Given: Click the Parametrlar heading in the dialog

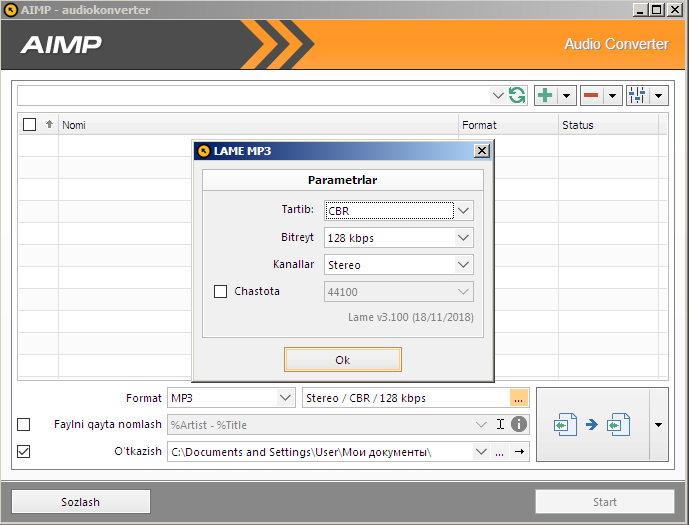Looking at the screenshot, I should [343, 180].
